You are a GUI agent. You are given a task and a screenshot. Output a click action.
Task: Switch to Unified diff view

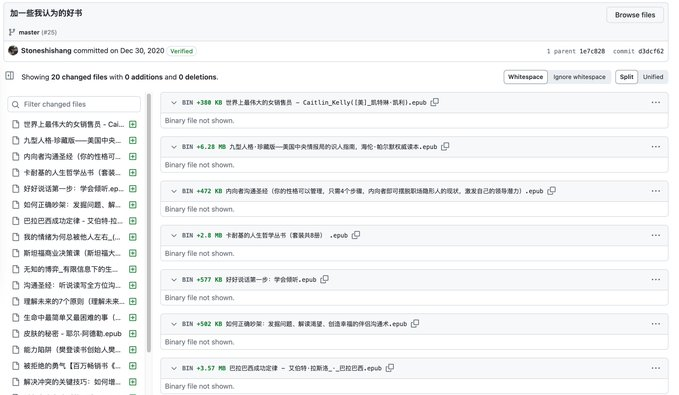click(x=653, y=77)
